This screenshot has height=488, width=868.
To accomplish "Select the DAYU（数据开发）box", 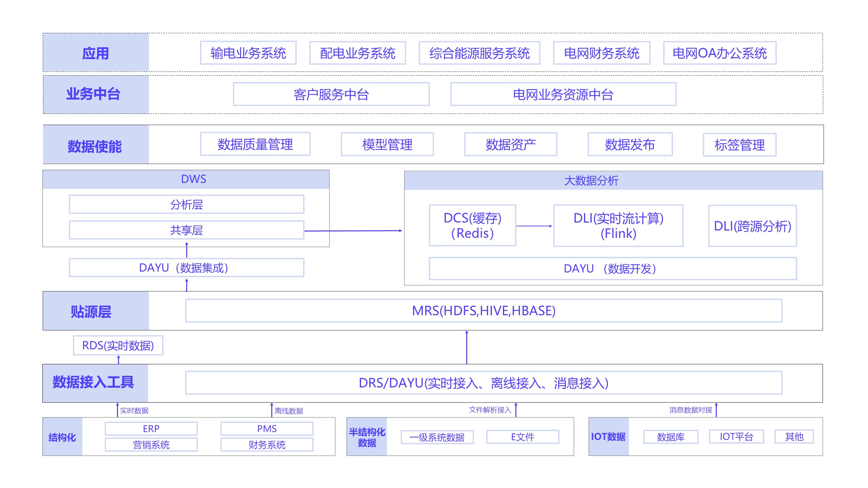I will point(613,269).
